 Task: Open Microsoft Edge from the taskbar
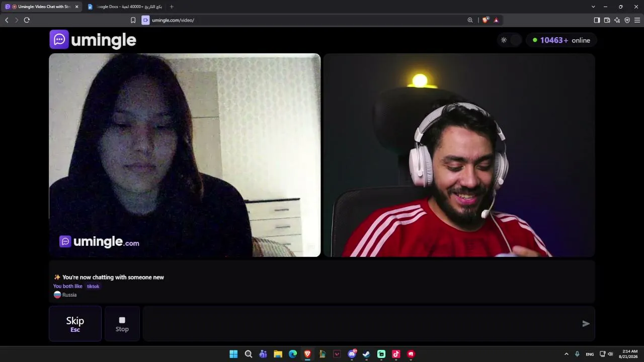pyautogui.click(x=293, y=354)
